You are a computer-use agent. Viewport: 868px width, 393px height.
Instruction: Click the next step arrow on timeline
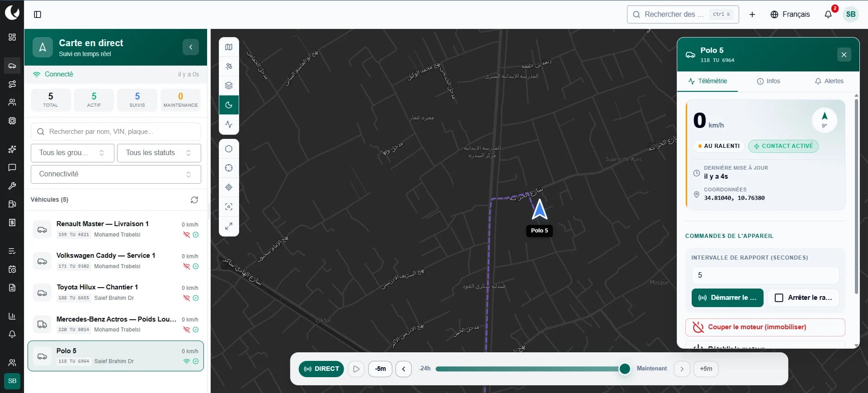(682, 369)
